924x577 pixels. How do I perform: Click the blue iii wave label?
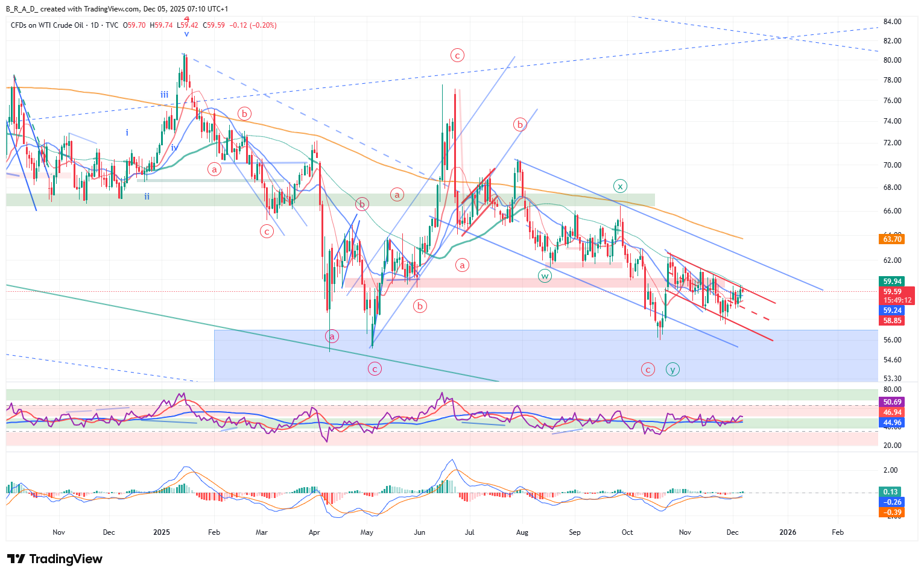point(164,95)
